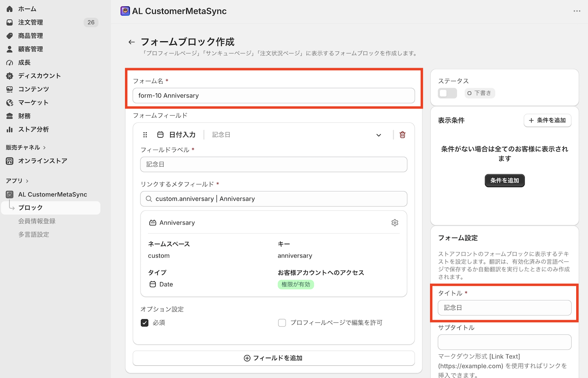Click the フォーム名 input field
The height and width of the screenshot is (378, 588).
point(274,96)
